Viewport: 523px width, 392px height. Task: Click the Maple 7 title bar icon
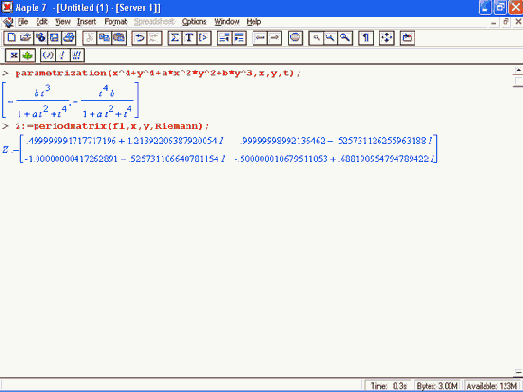point(7,7)
